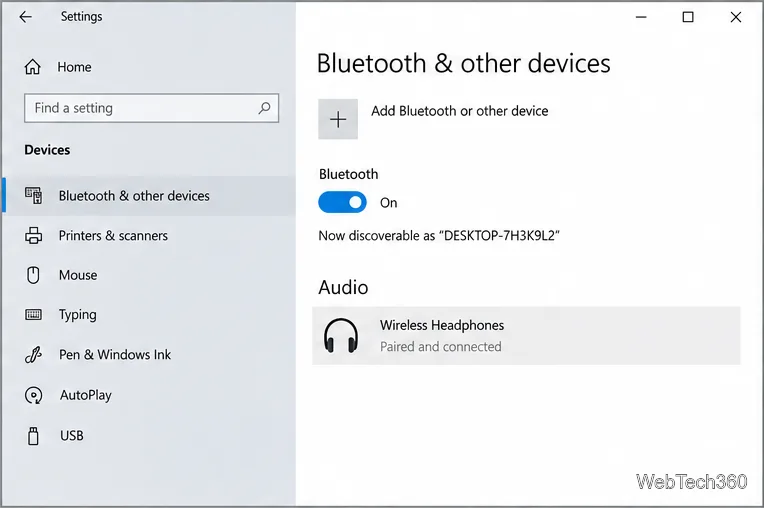Click the search magnifier icon
The width and height of the screenshot is (764, 508).
click(264, 108)
